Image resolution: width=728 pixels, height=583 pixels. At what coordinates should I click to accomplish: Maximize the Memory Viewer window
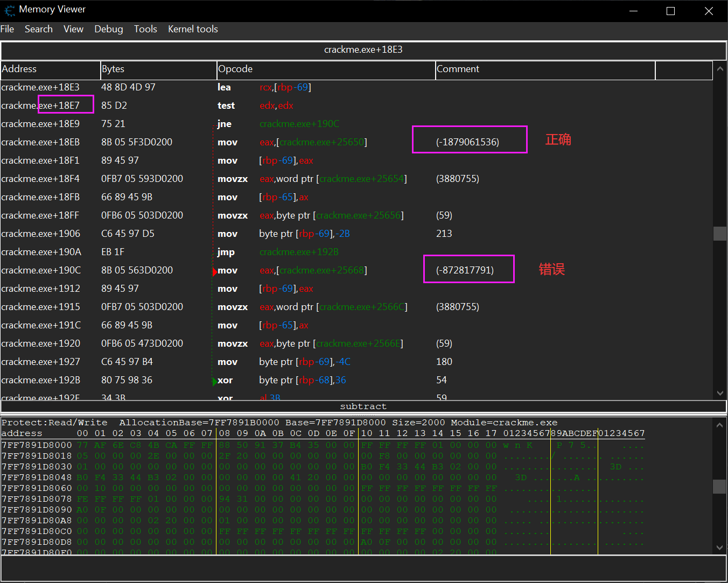671,11
